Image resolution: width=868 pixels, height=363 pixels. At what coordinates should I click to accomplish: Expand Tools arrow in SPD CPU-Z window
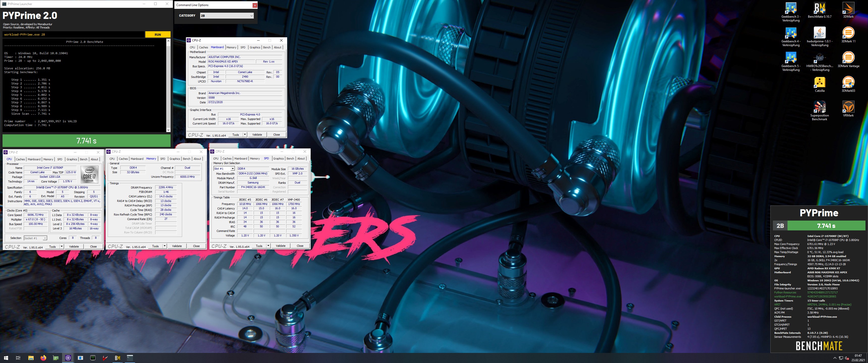268,246
